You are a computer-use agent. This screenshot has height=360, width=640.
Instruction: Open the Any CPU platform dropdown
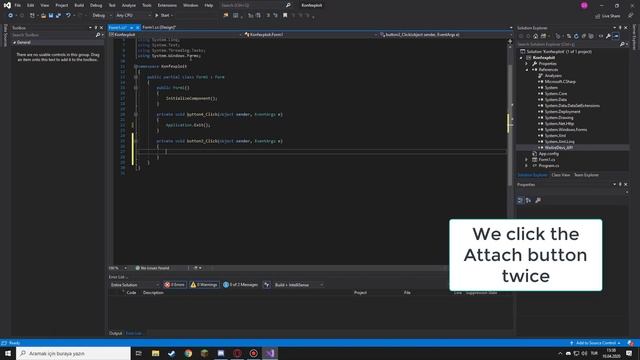(x=133, y=16)
